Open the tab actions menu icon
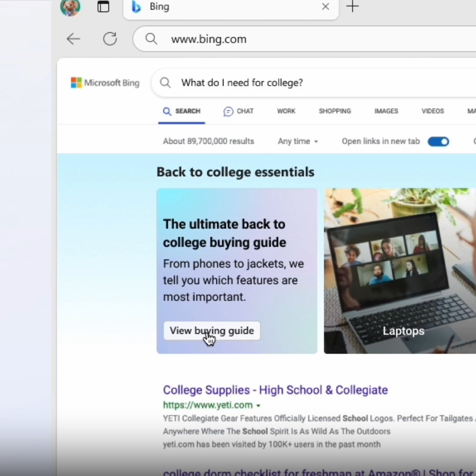Image resolution: width=476 pixels, height=476 pixels. 103,7
